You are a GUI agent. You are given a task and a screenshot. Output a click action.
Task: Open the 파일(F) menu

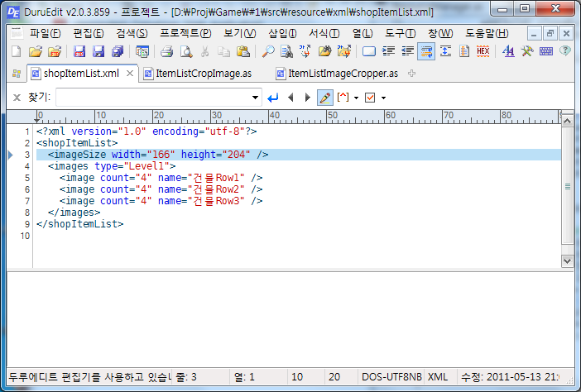tap(46, 34)
